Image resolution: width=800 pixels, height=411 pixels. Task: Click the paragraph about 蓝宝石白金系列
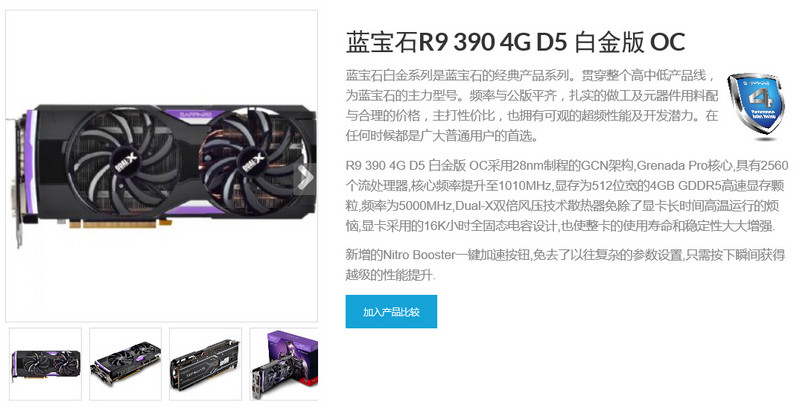click(x=532, y=106)
